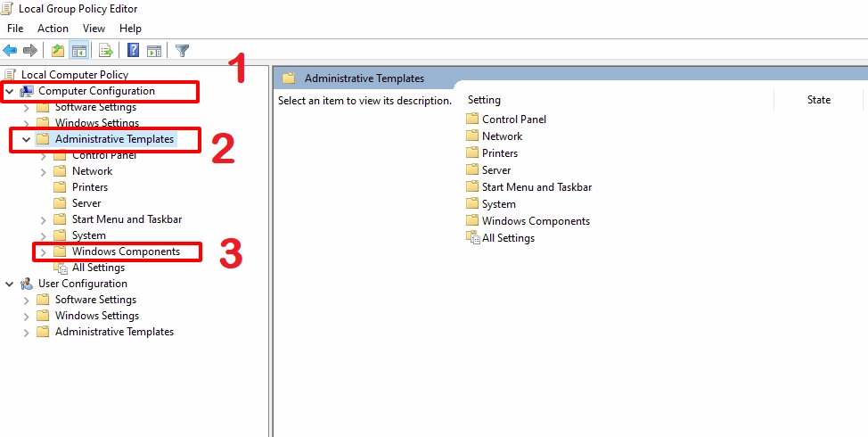Select Server text in right pane
The height and width of the screenshot is (437, 868).
pyautogui.click(x=496, y=170)
